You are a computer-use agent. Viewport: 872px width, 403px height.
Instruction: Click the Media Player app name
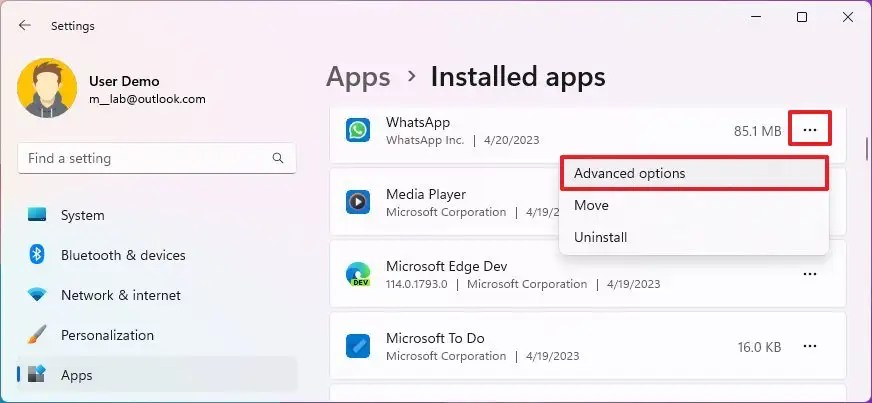[426, 195]
